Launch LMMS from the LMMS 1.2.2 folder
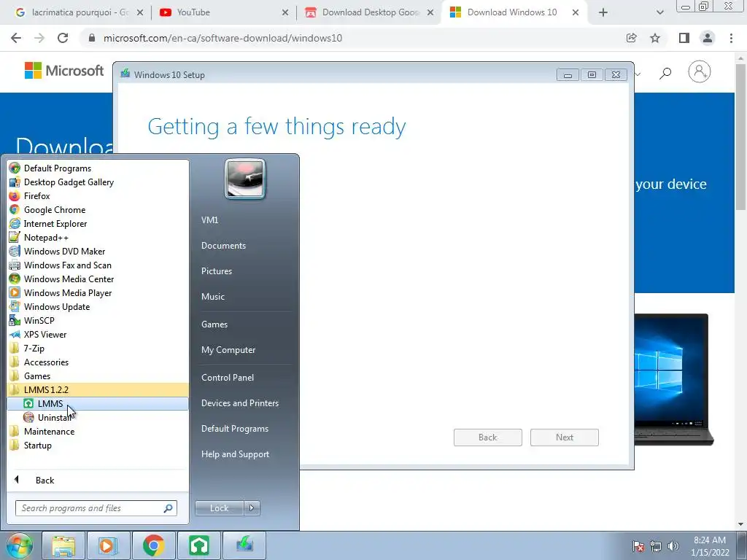 50,403
